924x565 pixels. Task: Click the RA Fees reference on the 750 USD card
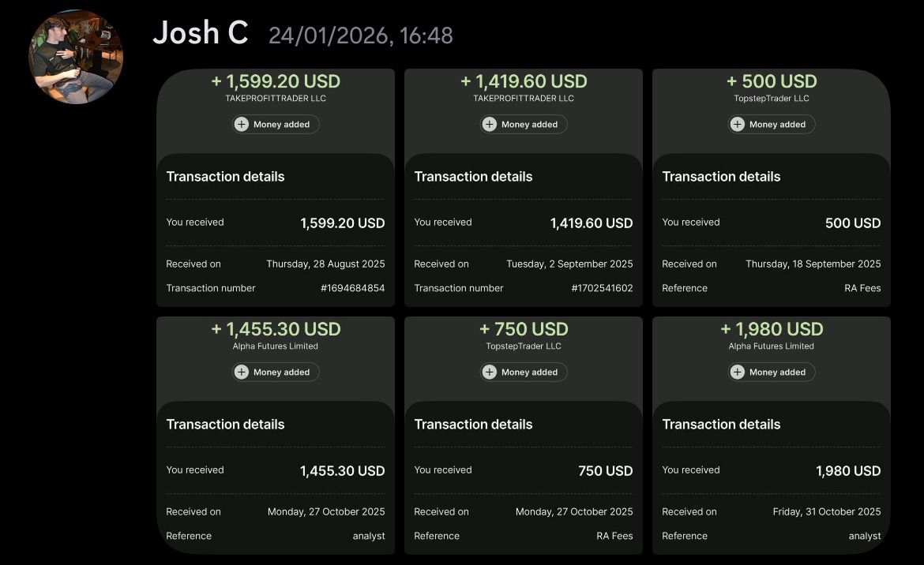[x=614, y=536]
